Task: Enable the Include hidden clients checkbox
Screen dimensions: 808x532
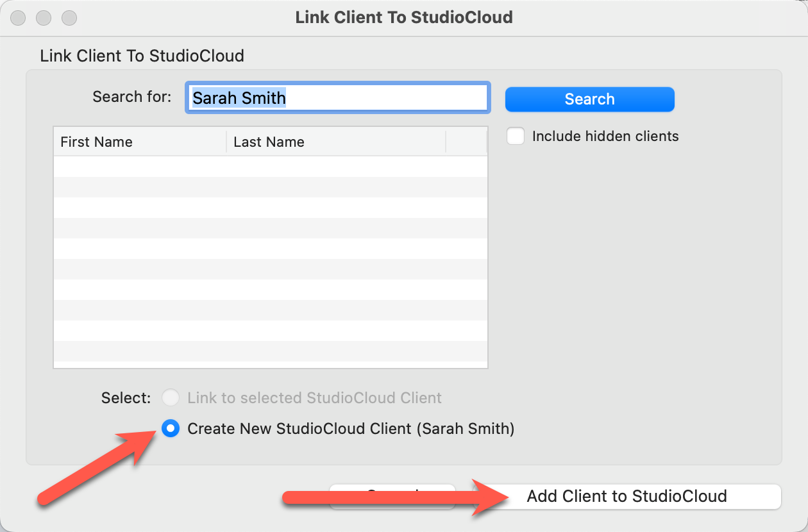Action: coord(516,136)
